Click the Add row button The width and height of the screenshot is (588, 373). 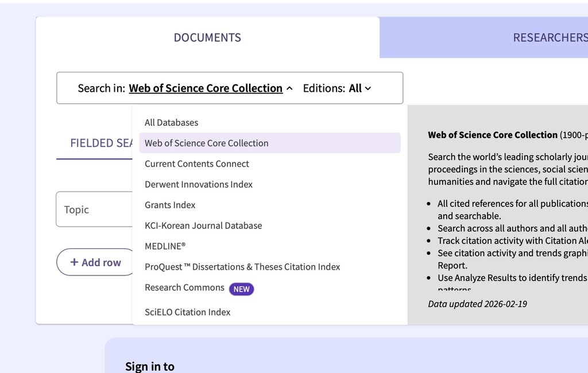point(96,262)
